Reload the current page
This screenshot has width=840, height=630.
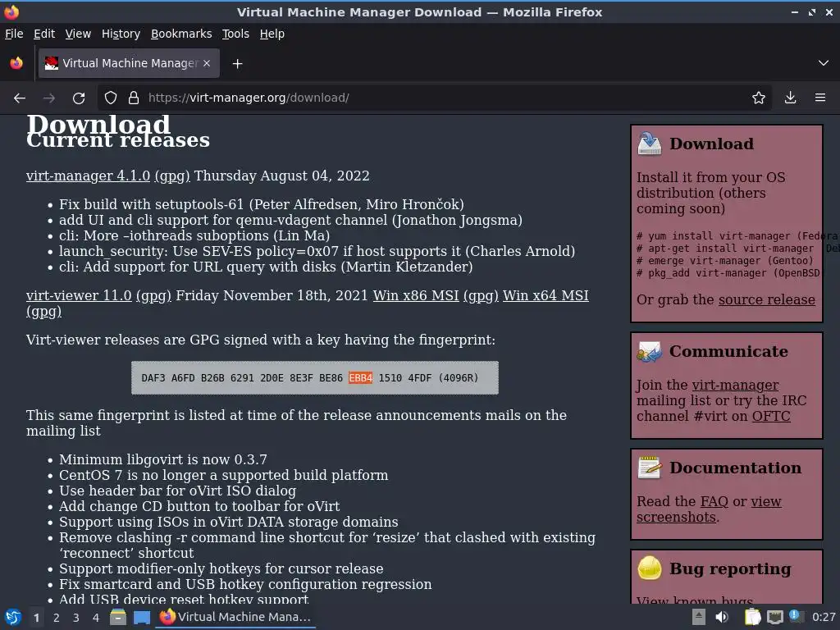point(79,98)
